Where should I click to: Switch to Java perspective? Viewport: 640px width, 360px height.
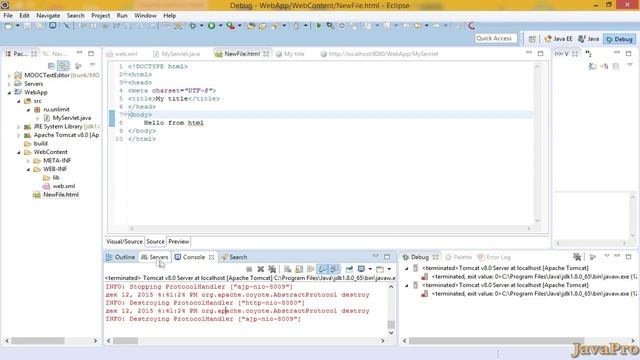click(x=589, y=39)
